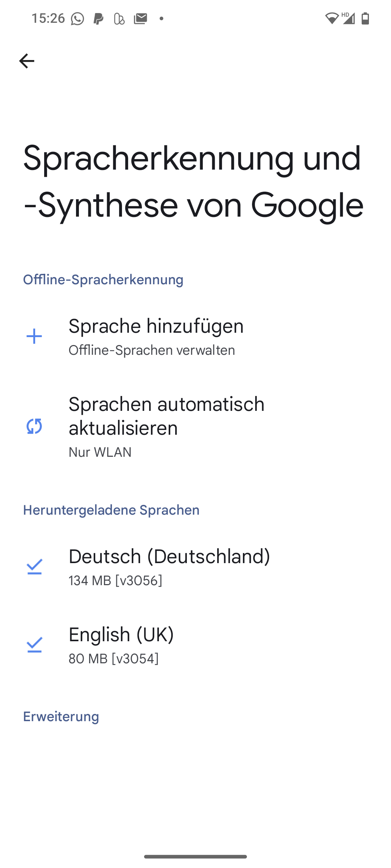Tap the auto-update sync icon
This screenshot has width=391, height=868.
[34, 426]
